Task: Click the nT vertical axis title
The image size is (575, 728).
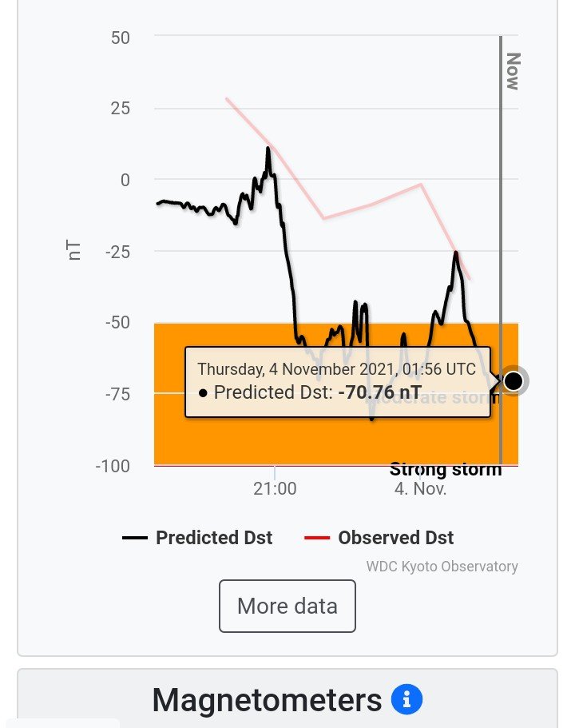Action: (74, 251)
